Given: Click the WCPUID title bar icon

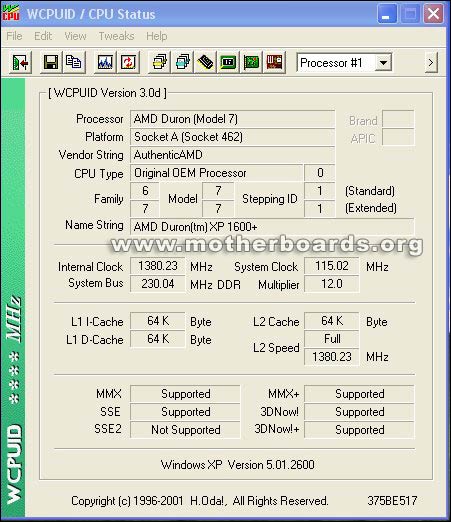Looking at the screenshot, I should click(x=11, y=13).
